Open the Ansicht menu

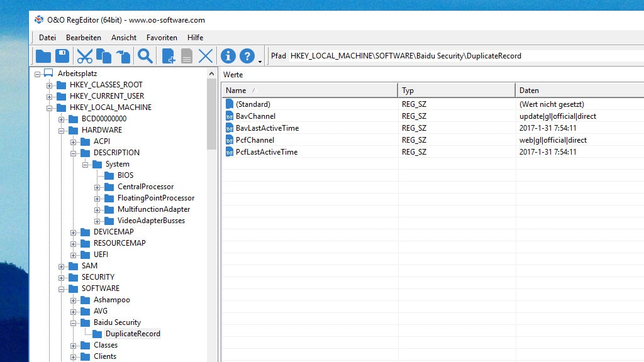point(124,37)
